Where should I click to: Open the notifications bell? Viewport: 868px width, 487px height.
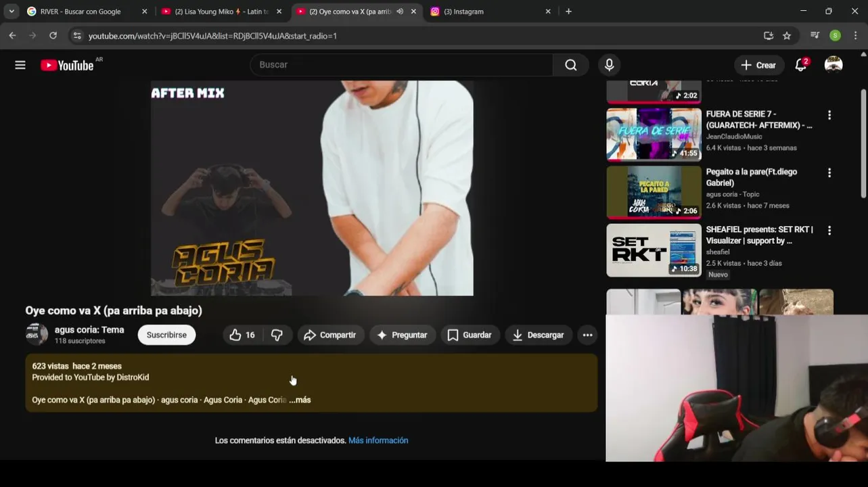tap(801, 65)
